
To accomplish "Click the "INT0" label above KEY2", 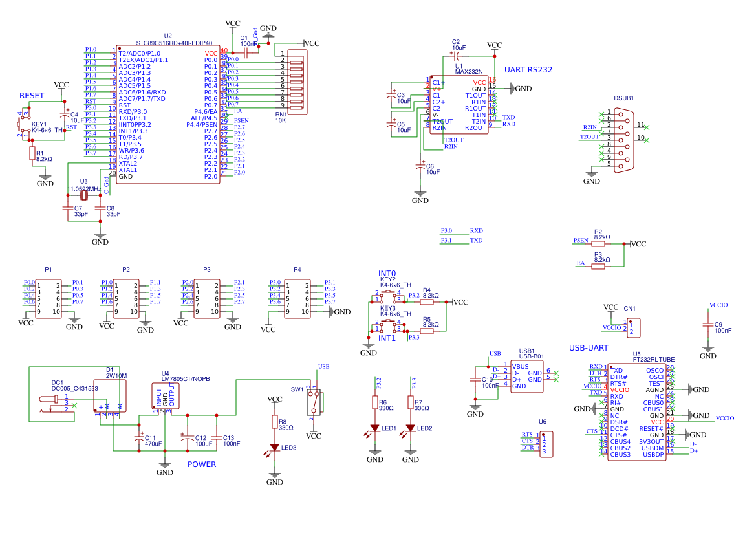I will click(387, 274).
